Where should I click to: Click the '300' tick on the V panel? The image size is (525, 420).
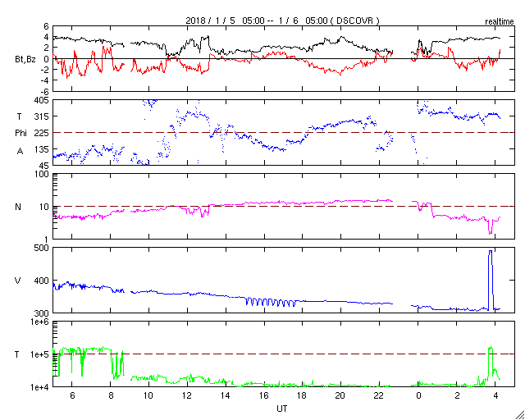pos(43,313)
